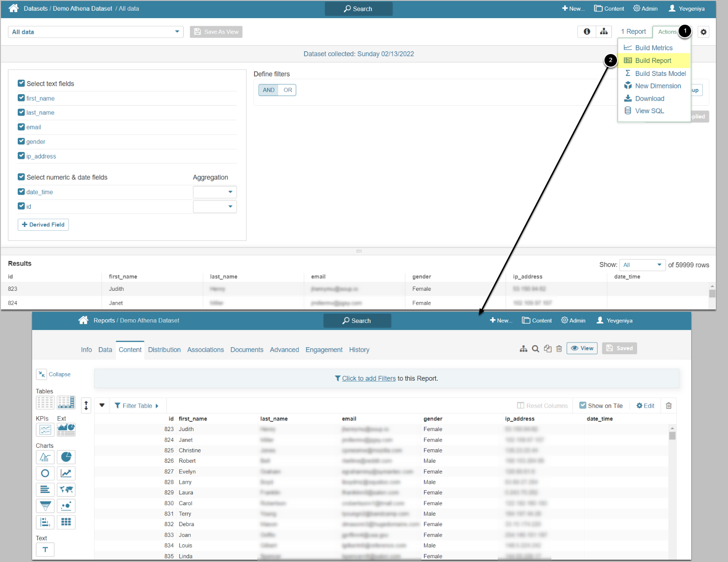Open the dataset settings gear
Viewport: 728px width, 562px height.
pos(703,32)
